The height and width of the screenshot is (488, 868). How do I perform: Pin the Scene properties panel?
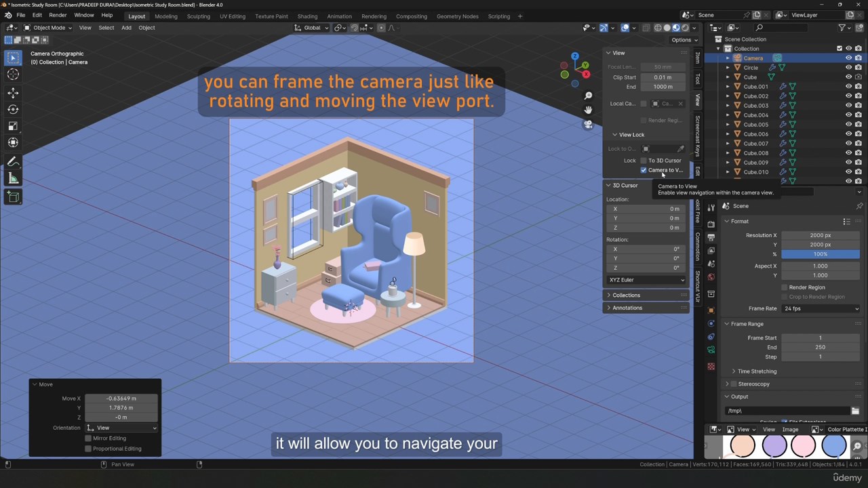pyautogui.click(x=859, y=206)
